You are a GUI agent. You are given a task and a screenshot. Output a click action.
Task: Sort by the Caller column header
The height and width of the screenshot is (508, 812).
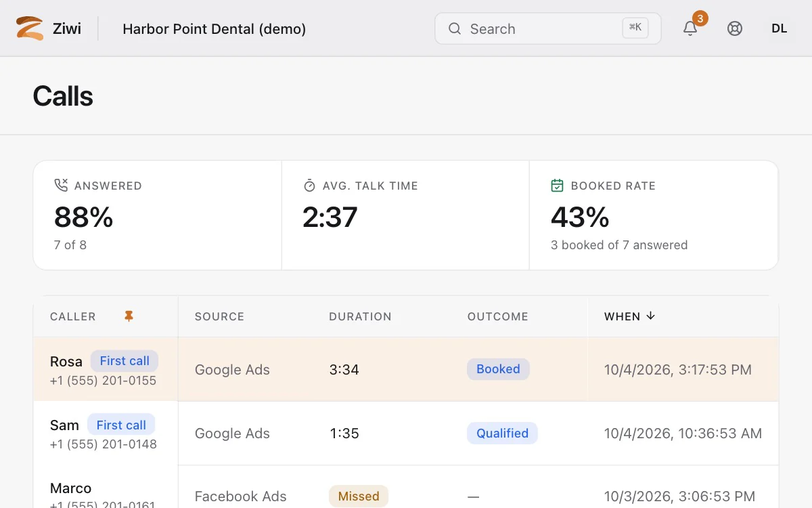click(x=73, y=316)
